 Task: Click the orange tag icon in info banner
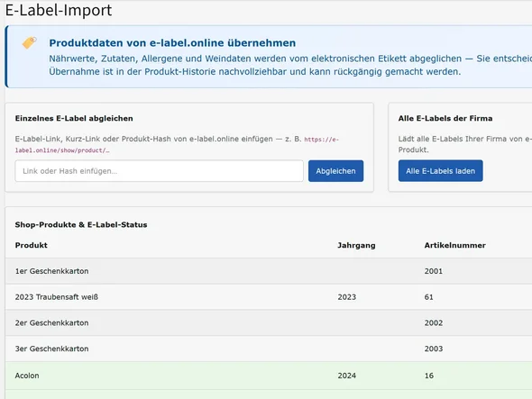(x=30, y=42)
